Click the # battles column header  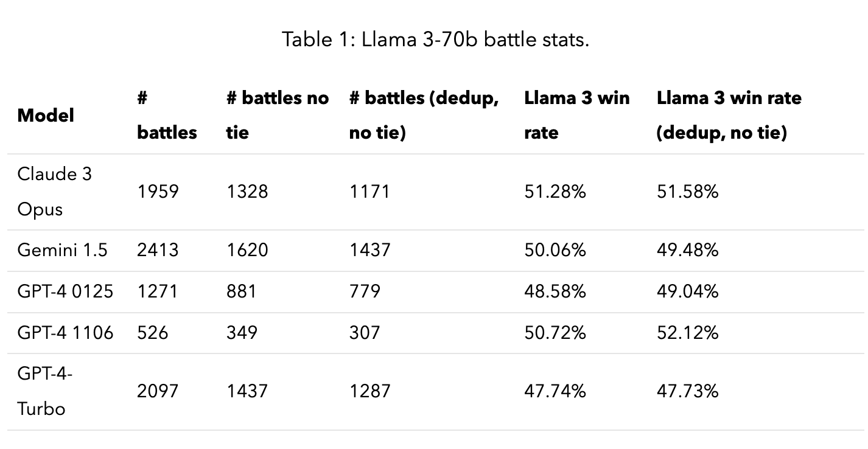pos(167,115)
